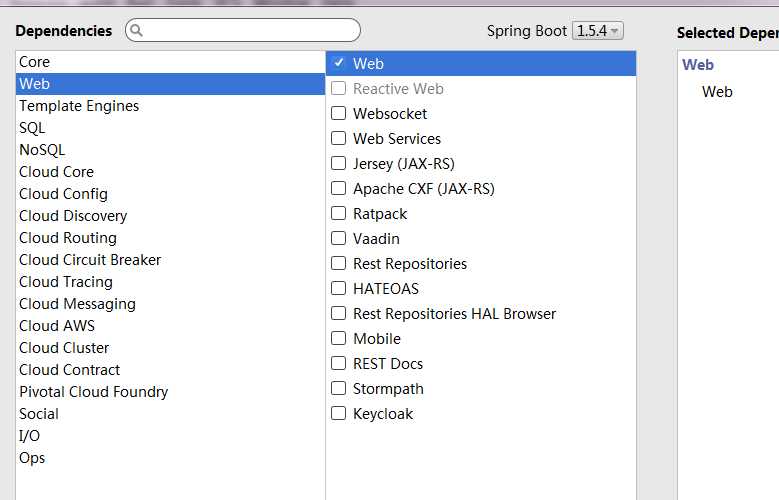Viewport: 779px width, 500px height.
Task: Check the Keycloak dependency
Action: [x=338, y=414]
